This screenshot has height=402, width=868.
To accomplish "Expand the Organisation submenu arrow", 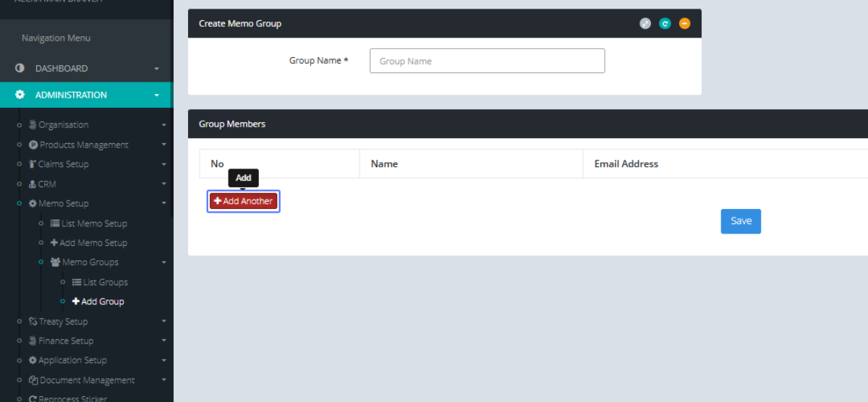I will [163, 125].
